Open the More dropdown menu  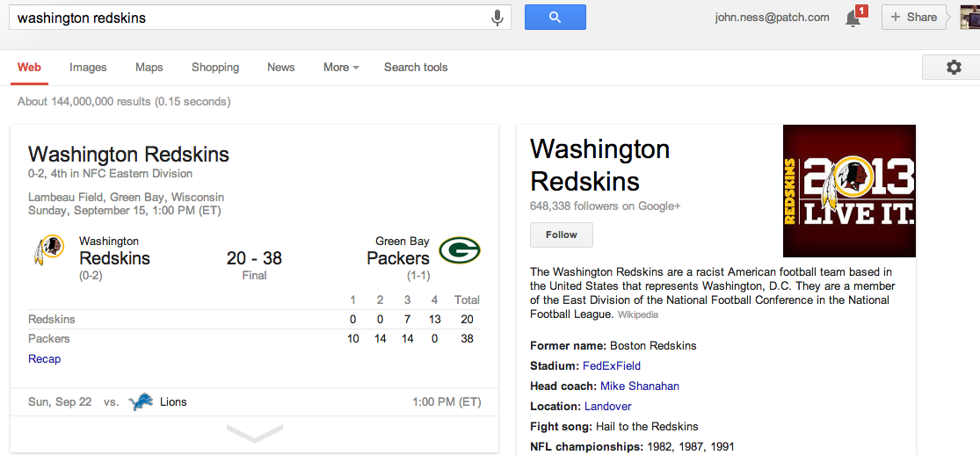(x=341, y=68)
